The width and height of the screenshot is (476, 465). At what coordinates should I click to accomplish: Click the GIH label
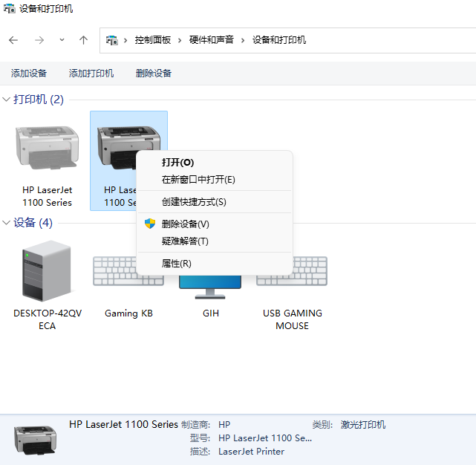[211, 313]
